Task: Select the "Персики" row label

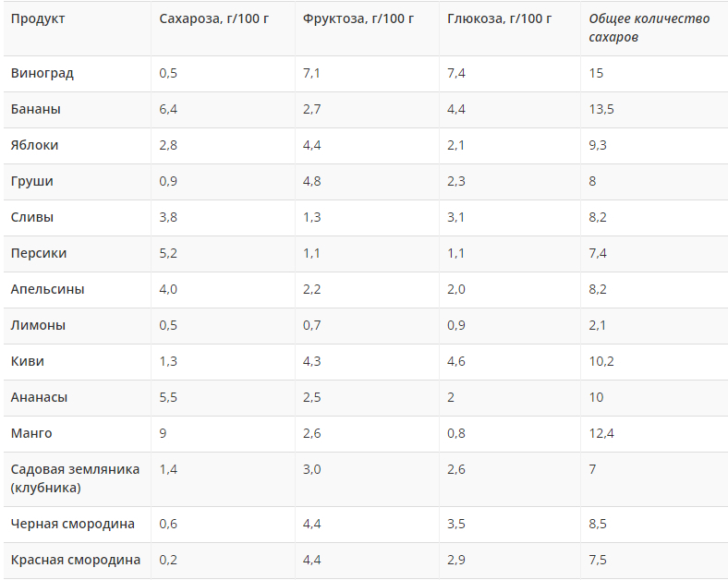Action: tap(39, 253)
